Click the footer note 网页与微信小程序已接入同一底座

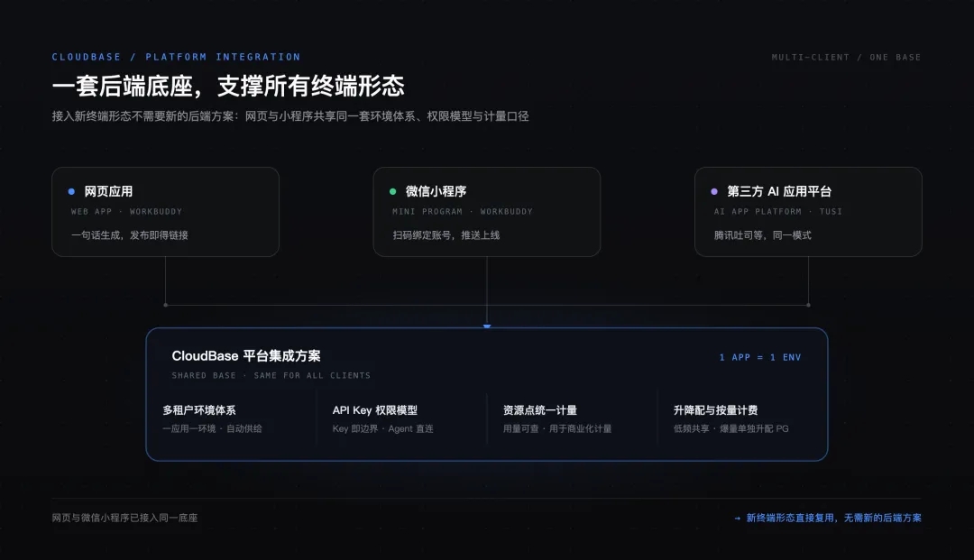124,518
